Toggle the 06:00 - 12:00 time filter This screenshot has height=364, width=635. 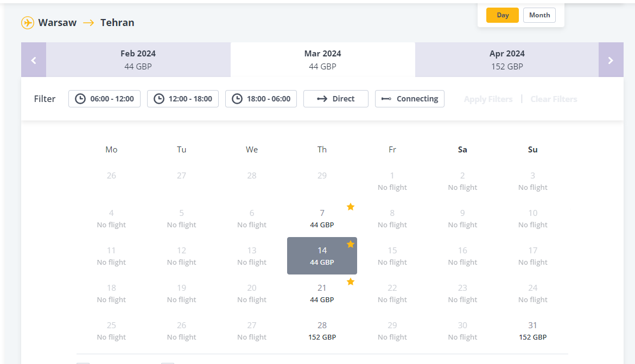click(105, 99)
